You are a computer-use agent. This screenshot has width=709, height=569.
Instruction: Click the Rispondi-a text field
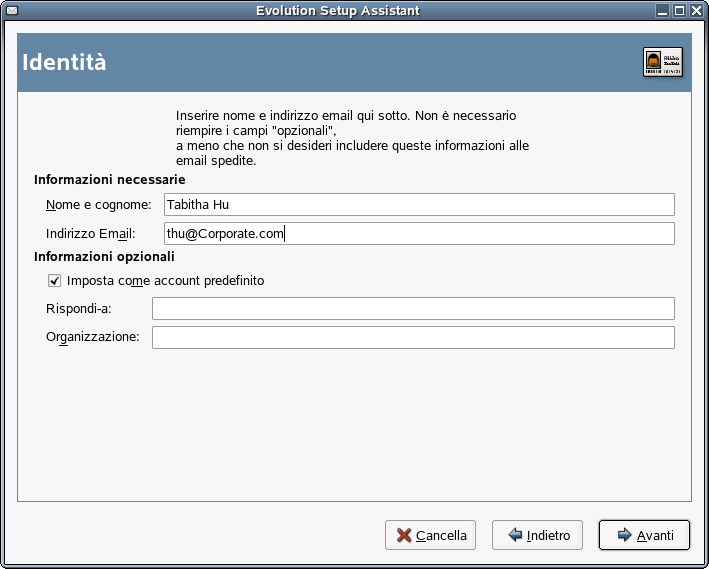click(x=413, y=308)
